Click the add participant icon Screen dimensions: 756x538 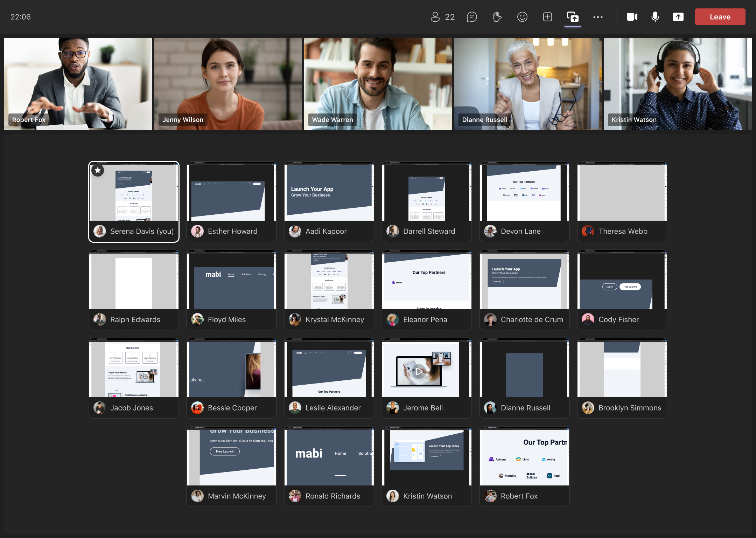click(x=547, y=16)
